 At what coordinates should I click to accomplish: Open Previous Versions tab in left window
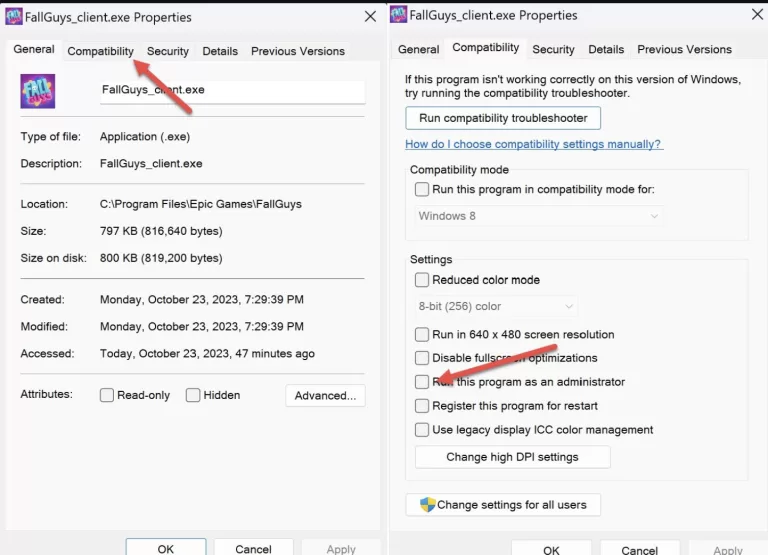[x=298, y=51]
